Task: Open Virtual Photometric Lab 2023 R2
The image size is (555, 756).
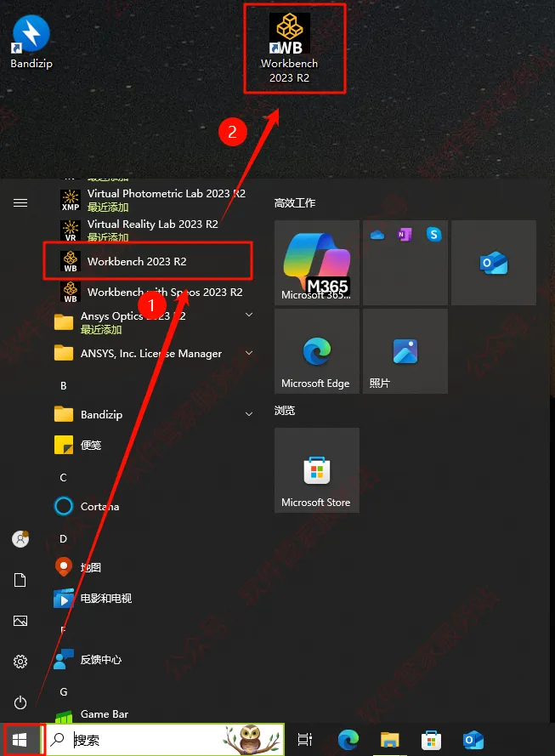Action: pos(152,199)
